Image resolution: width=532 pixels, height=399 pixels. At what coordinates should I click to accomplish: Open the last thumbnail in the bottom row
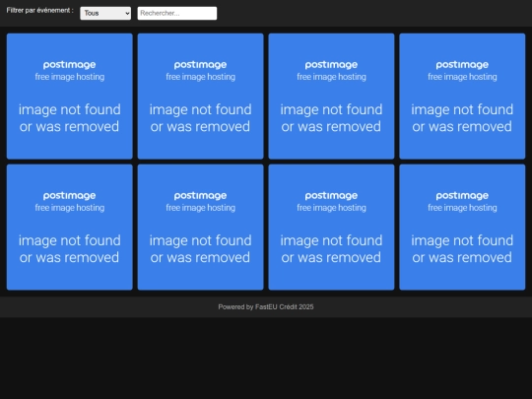[x=462, y=227]
